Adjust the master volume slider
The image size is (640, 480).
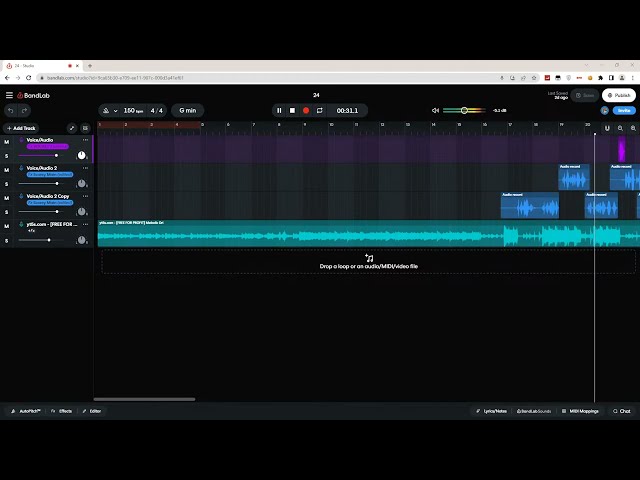(x=464, y=111)
